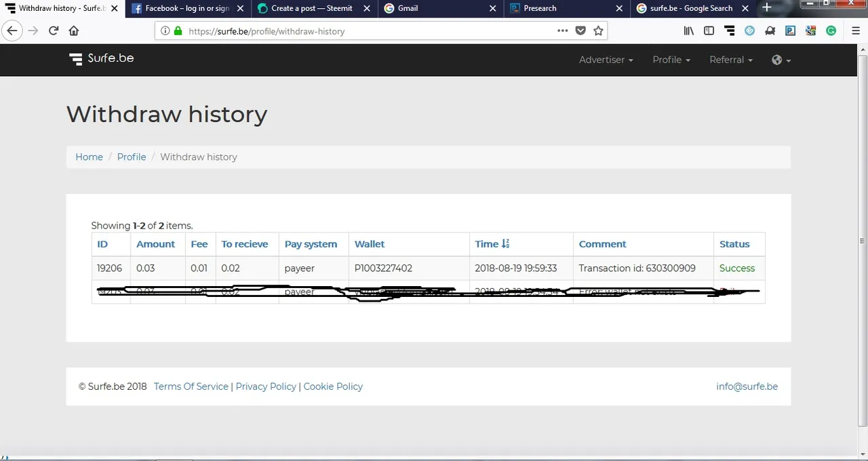The height and width of the screenshot is (461, 868).
Task: Expand the Profile dropdown menu
Action: tap(671, 60)
